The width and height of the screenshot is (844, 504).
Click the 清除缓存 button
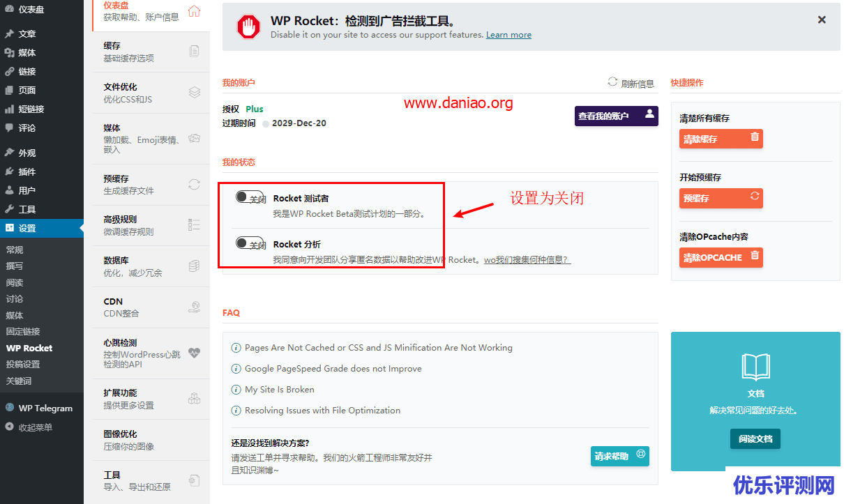tap(721, 139)
